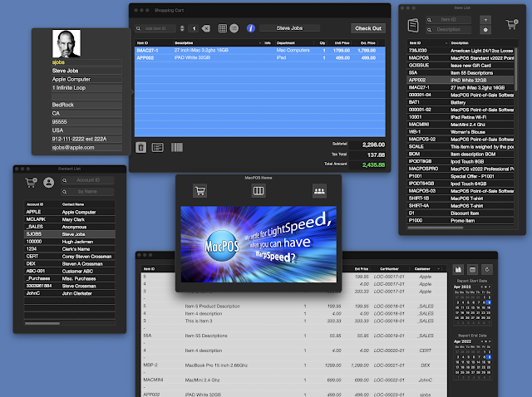
Task: Select MACPOS item in Item List
Action: tap(461, 58)
